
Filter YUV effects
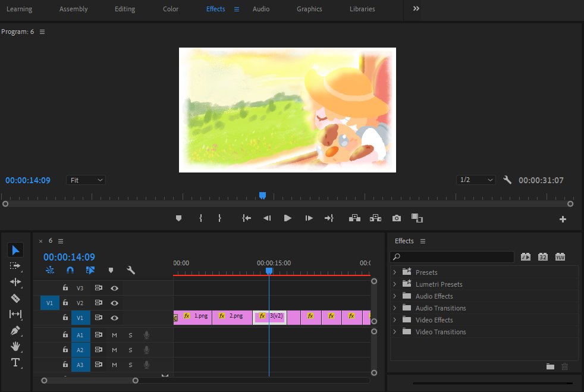tap(560, 257)
